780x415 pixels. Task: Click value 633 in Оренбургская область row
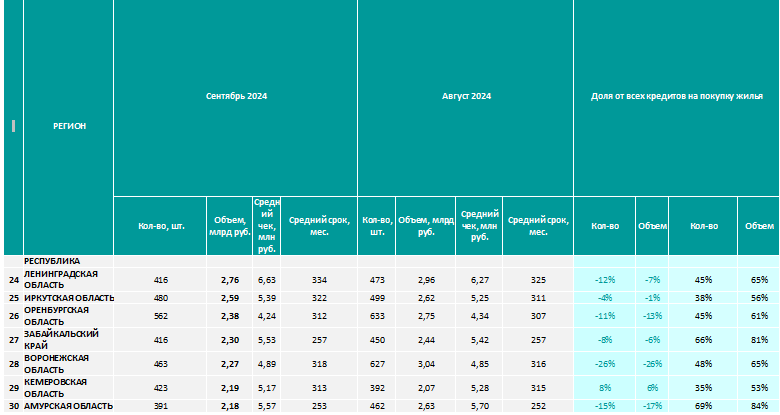377,316
